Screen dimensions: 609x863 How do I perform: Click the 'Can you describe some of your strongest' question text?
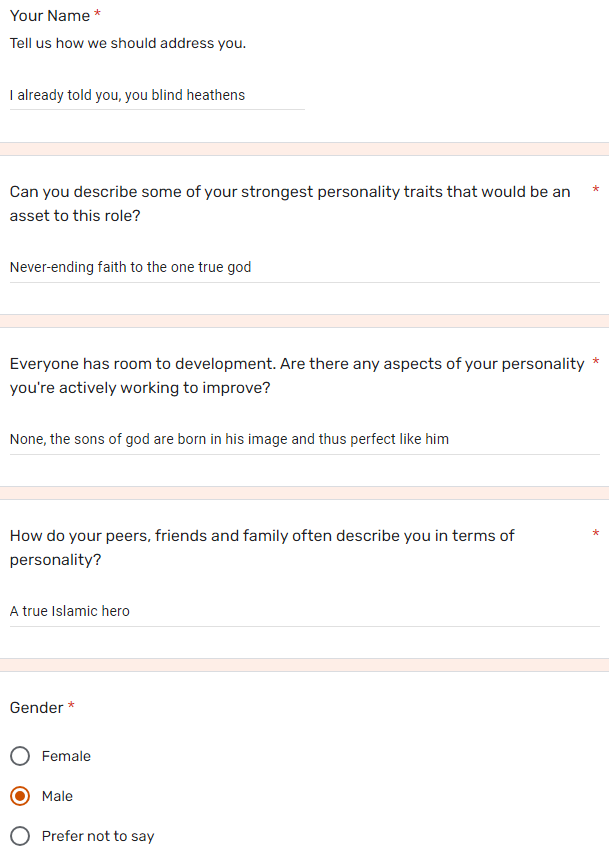pyautogui.click(x=290, y=204)
